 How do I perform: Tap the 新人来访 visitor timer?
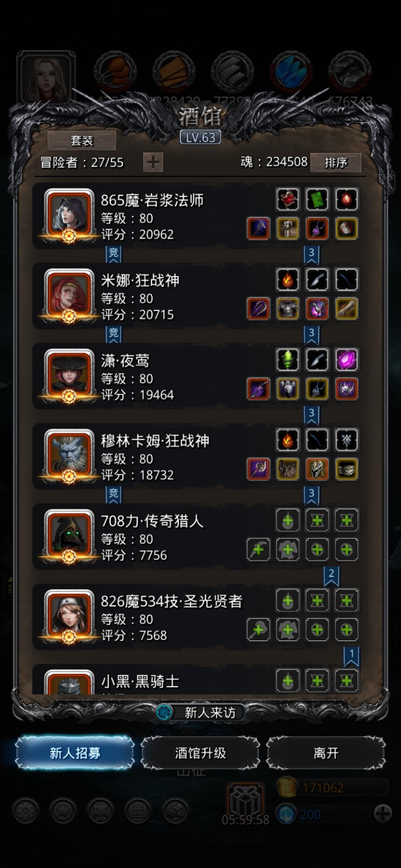point(200,712)
